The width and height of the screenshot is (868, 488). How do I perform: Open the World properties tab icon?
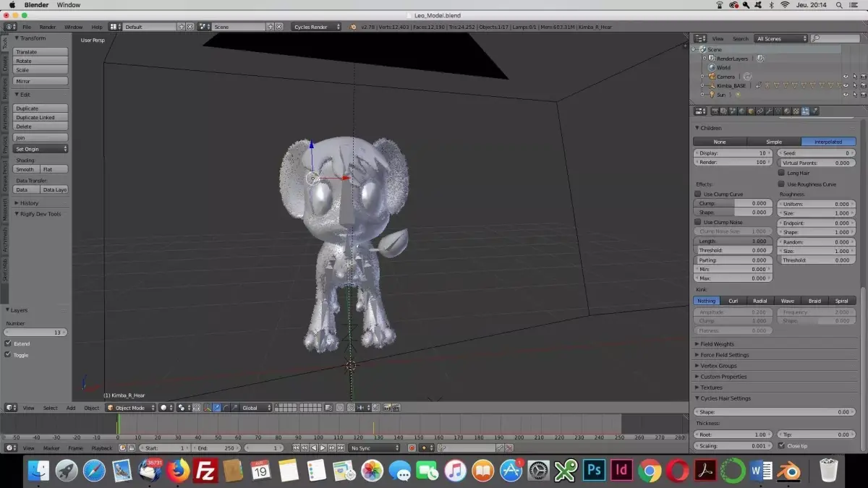pyautogui.click(x=741, y=111)
